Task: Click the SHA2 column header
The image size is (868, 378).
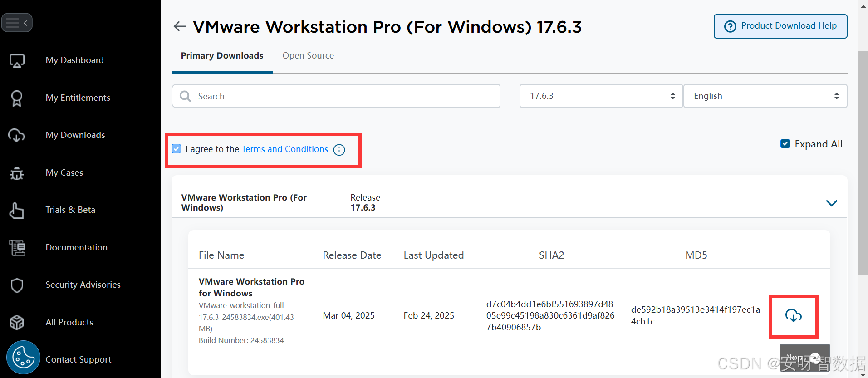Action: (551, 255)
